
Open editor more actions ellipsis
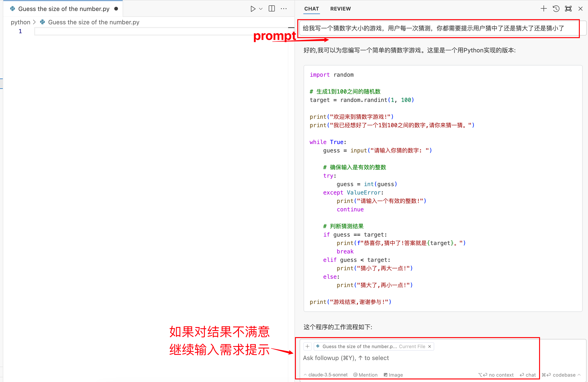tap(284, 9)
